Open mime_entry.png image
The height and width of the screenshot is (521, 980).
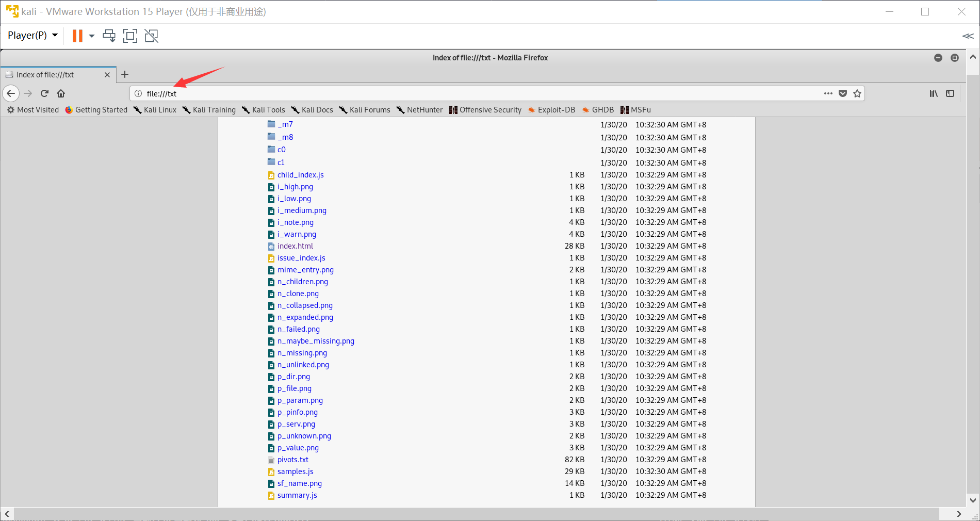(x=305, y=270)
